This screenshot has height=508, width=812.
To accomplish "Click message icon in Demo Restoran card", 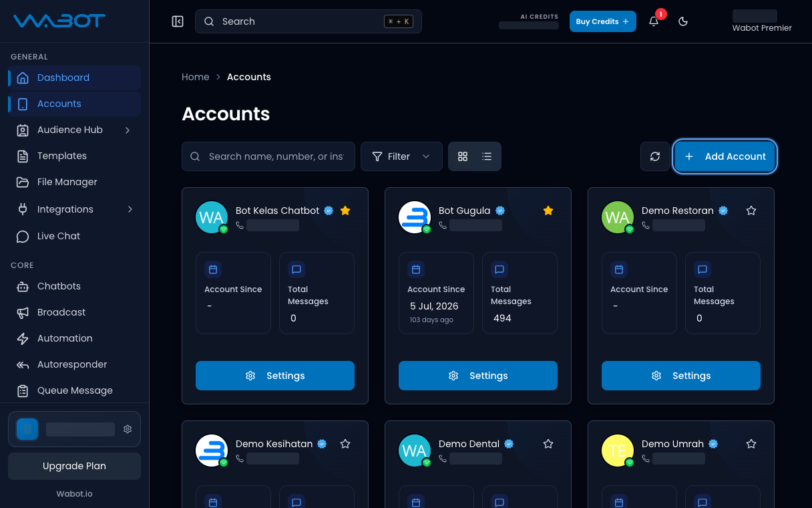I will tap(702, 269).
